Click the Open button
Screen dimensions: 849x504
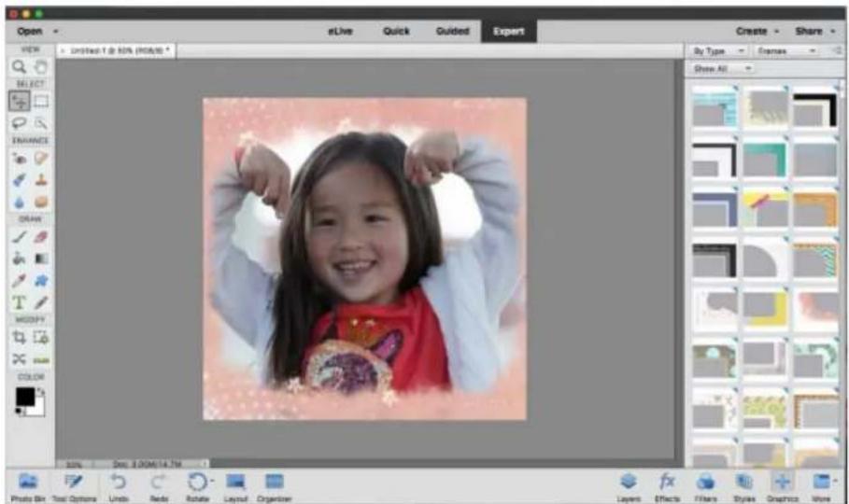point(30,32)
